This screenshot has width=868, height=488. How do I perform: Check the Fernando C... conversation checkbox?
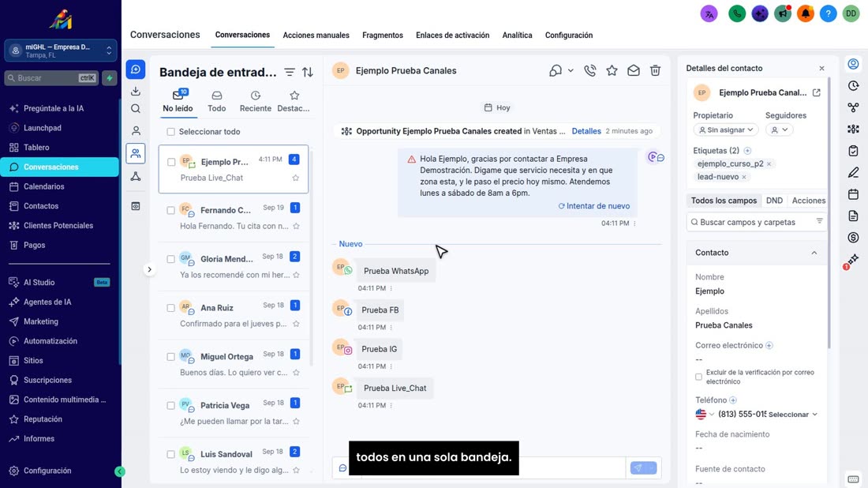[x=171, y=211]
